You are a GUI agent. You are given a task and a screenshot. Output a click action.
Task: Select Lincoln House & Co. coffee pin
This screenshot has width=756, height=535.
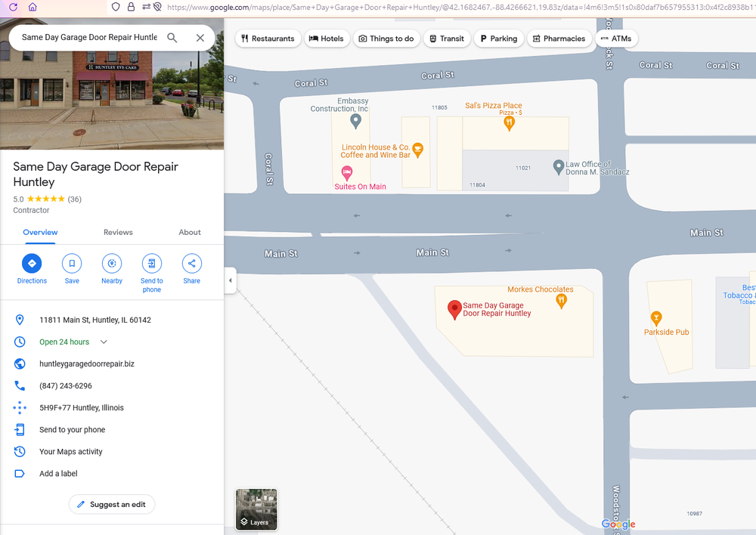[x=418, y=150]
